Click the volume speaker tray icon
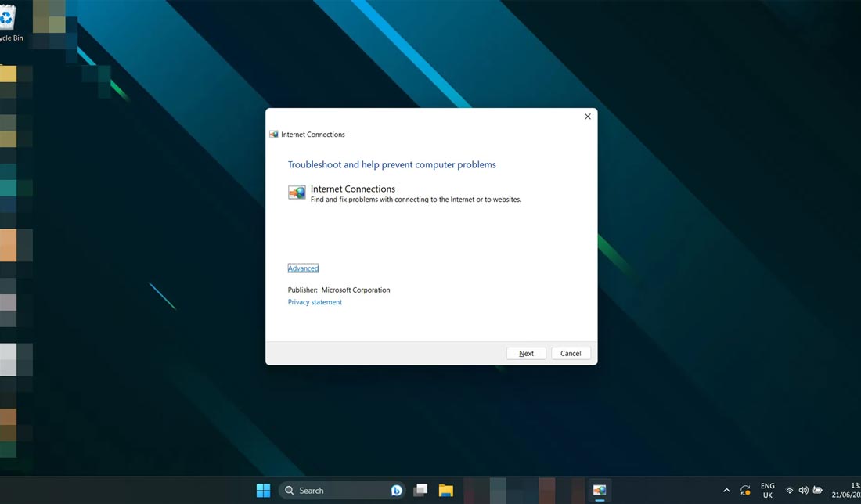861x504 pixels. pos(803,491)
